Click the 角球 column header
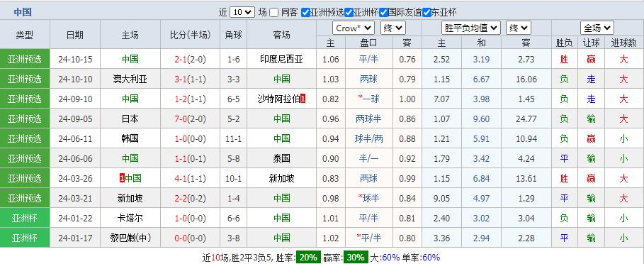The height and width of the screenshot is (264, 644). tap(233, 35)
